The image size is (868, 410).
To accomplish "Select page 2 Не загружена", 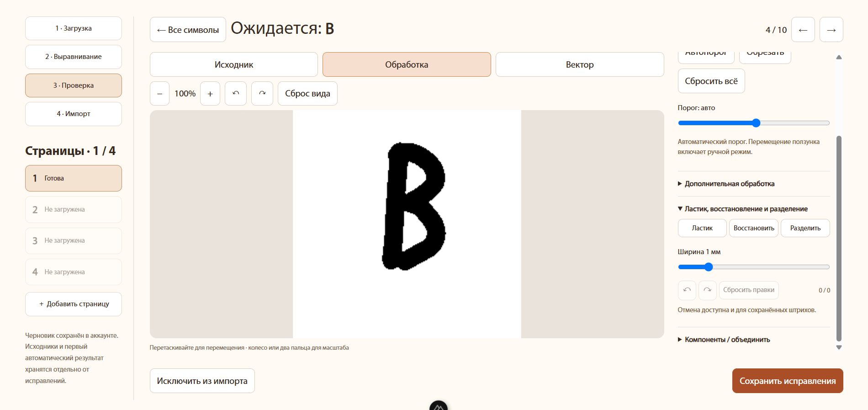I will tap(74, 209).
